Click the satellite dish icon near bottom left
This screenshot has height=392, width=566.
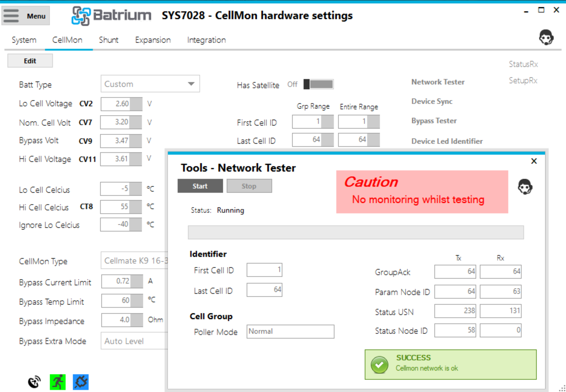[x=34, y=381]
